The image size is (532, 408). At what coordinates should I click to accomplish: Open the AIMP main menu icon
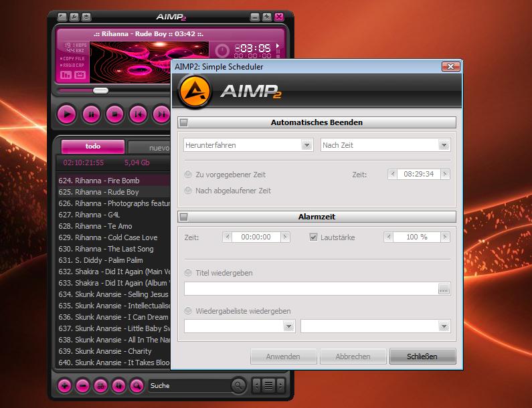62,17
